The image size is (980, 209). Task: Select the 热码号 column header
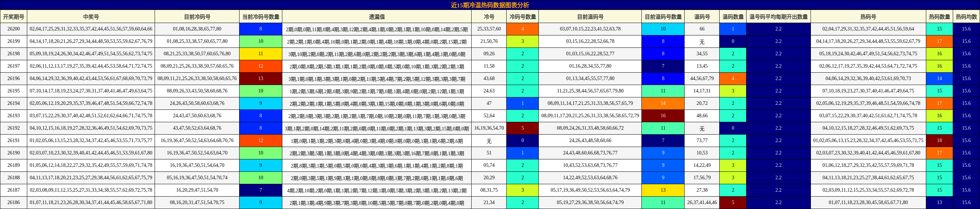point(868,17)
